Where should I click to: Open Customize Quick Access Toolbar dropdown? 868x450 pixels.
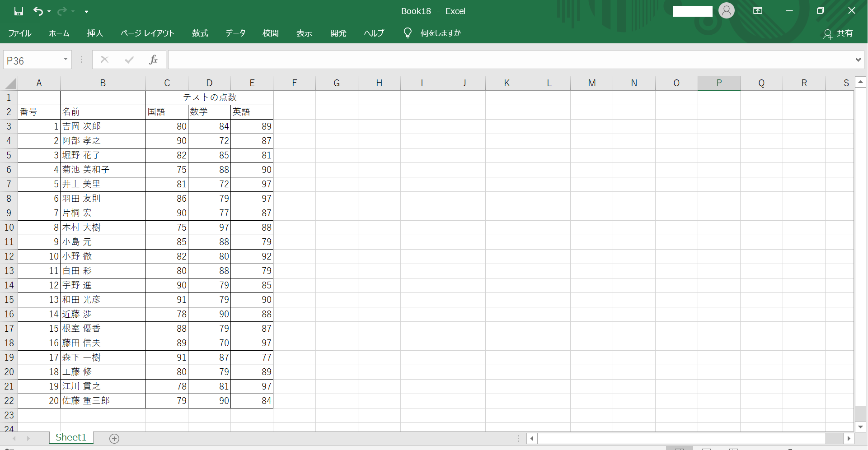86,11
